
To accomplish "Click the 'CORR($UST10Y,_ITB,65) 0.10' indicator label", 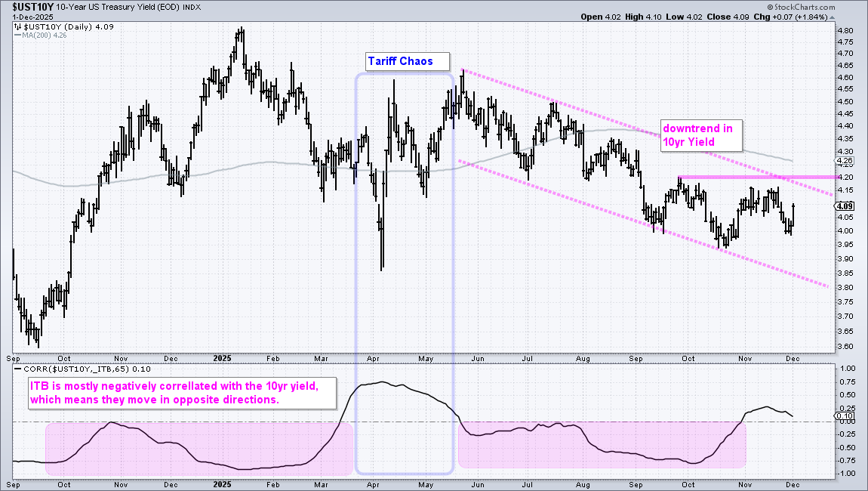I will click(87, 369).
